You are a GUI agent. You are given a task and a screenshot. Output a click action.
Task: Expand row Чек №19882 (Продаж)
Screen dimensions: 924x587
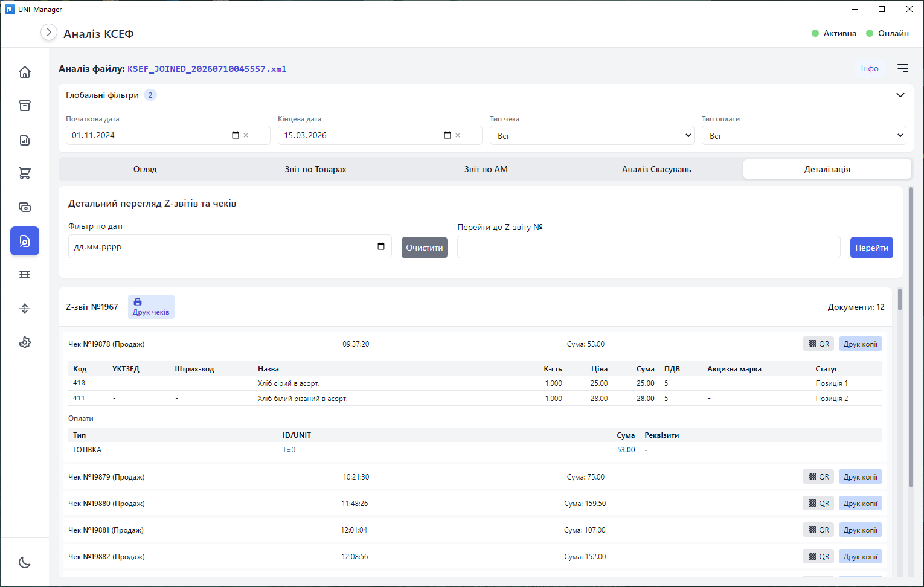[474, 556]
